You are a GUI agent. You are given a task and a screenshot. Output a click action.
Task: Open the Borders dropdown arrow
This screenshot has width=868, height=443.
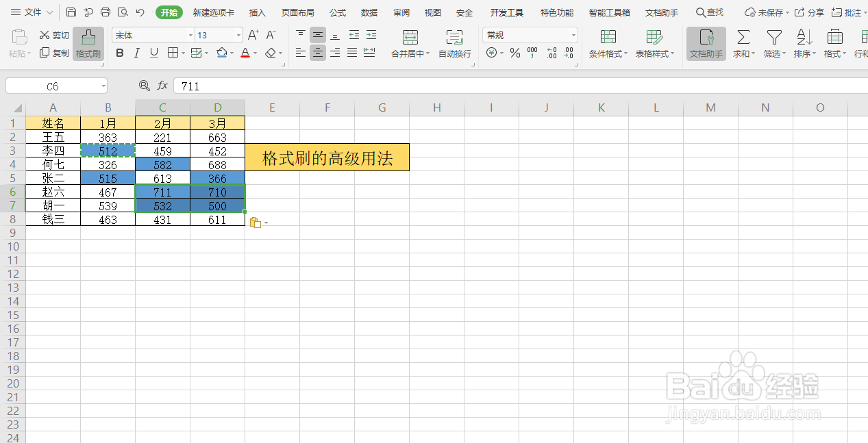tap(183, 53)
